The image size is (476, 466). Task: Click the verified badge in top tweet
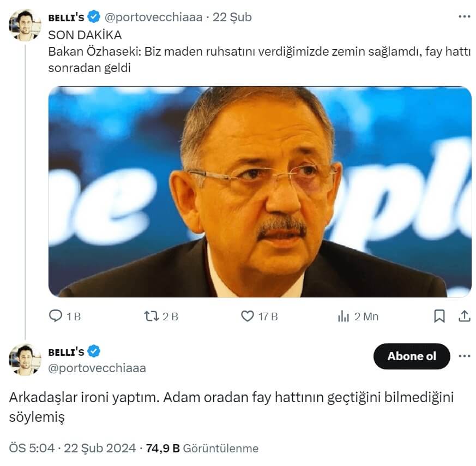pos(94,17)
